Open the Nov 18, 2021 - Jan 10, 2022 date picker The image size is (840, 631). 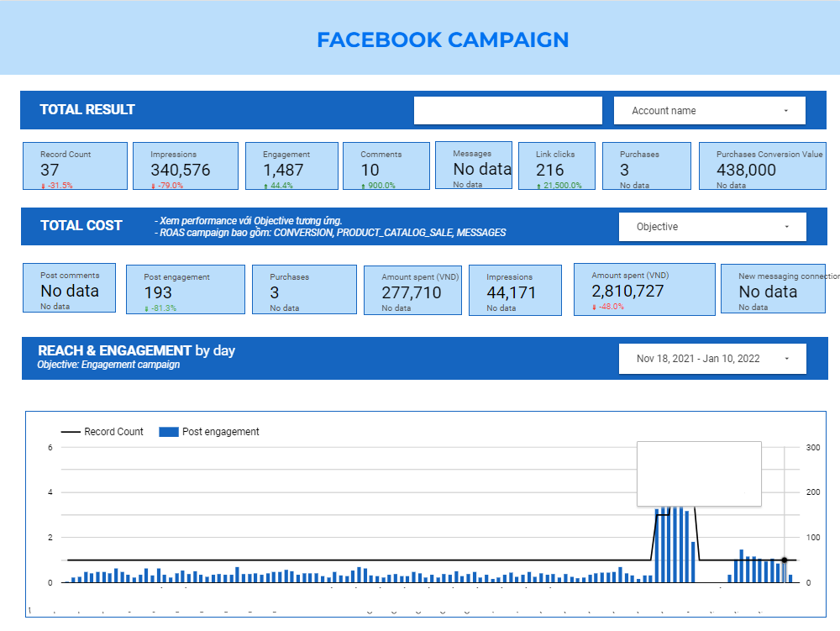tap(712, 359)
